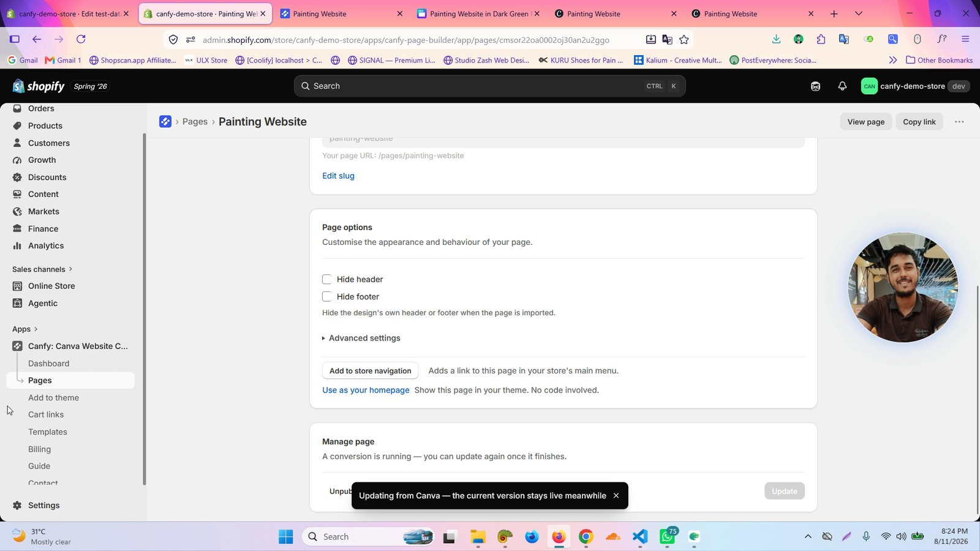Bookmark this page with the star icon
The image size is (980, 551).
click(x=684, y=40)
